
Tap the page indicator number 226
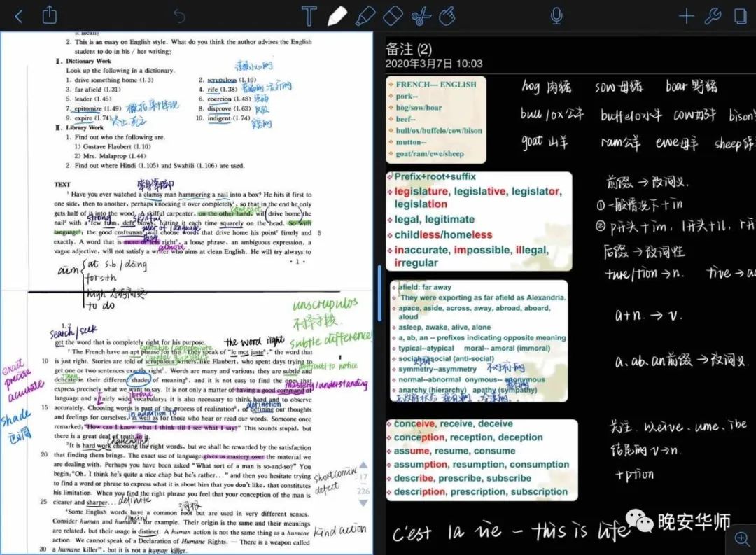(x=363, y=491)
